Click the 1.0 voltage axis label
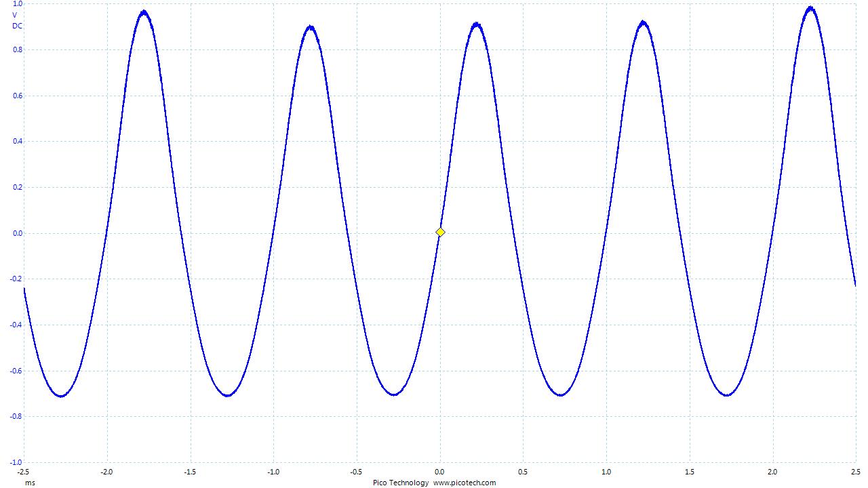This screenshot has height=488, width=868. click(x=17, y=4)
